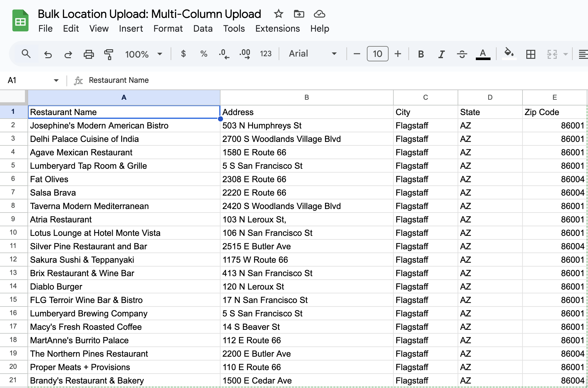Click the 'Address' header cell

click(307, 112)
